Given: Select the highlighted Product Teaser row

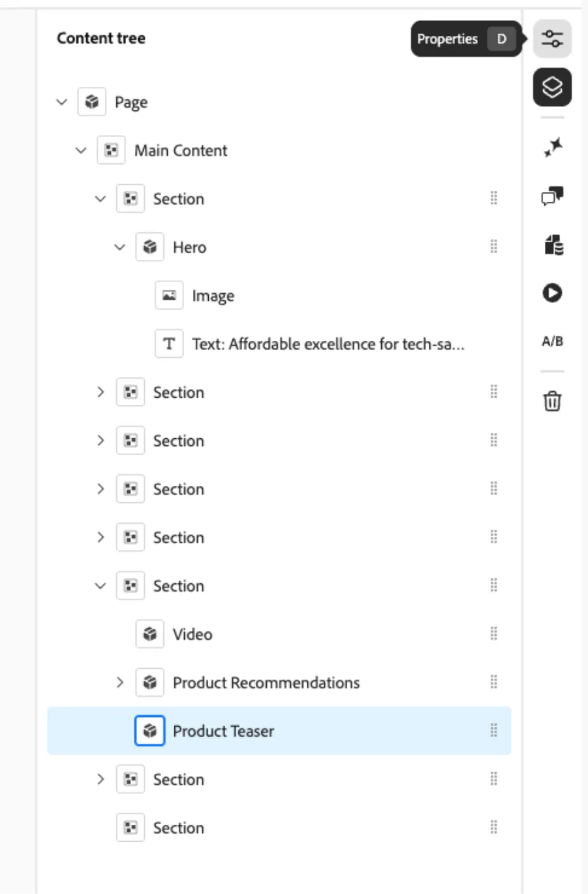Looking at the screenshot, I should [279, 731].
